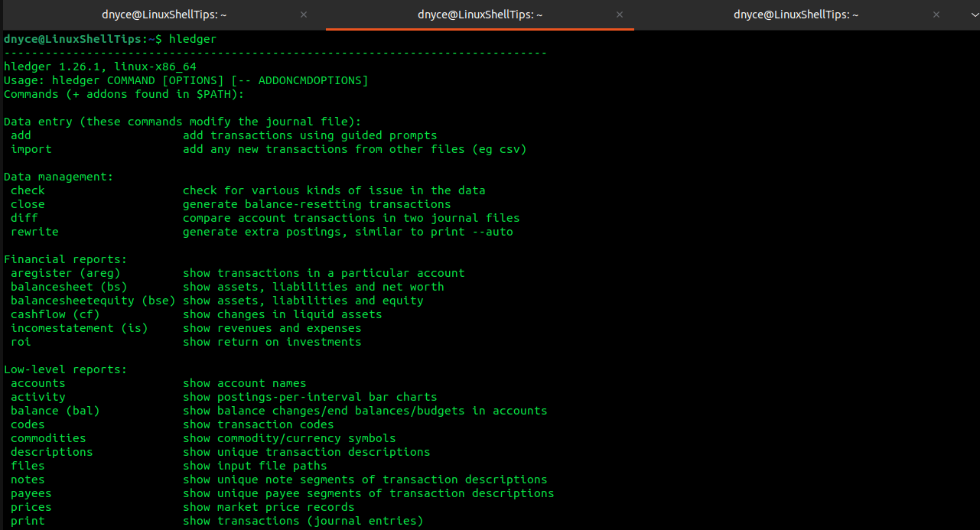Click the 'add' command name

21,135
